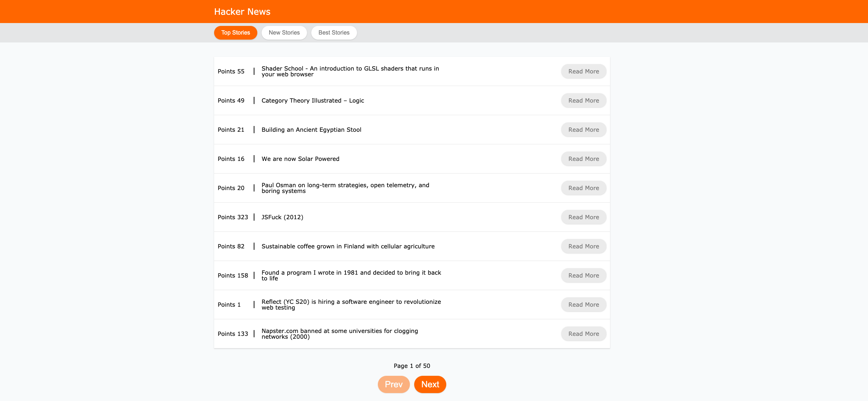Read More on Finland coffee story
This screenshot has height=401, width=868.
[583, 247]
